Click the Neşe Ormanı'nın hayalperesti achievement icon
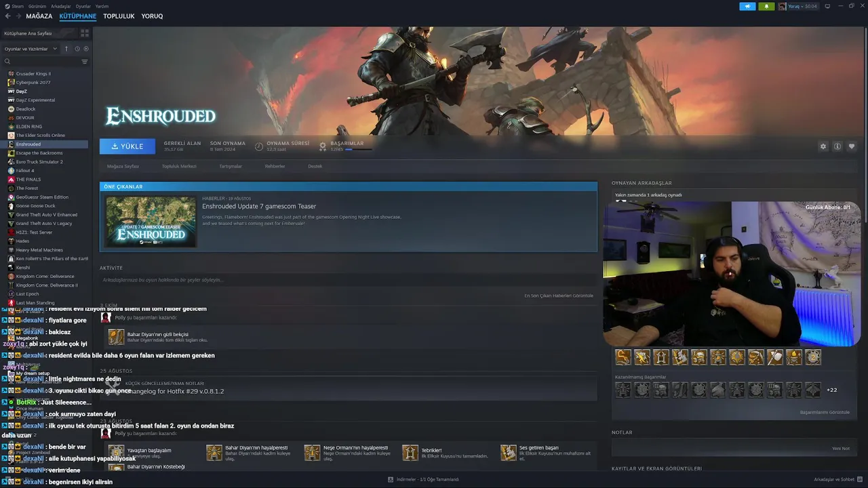The width and height of the screenshot is (868, 488). (x=313, y=452)
